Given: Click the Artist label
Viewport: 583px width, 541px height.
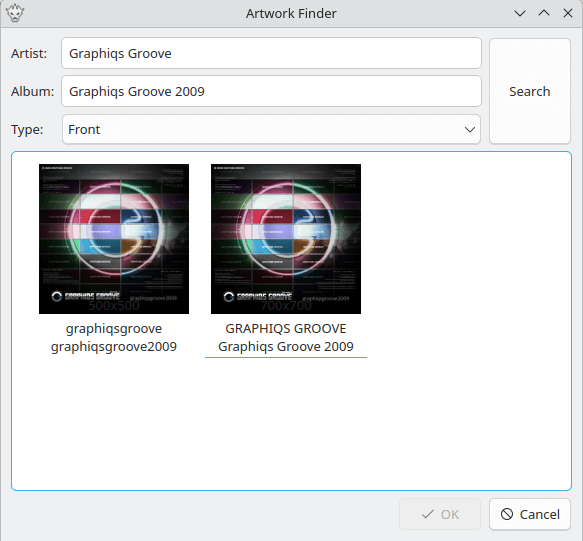Looking at the screenshot, I should point(29,54).
